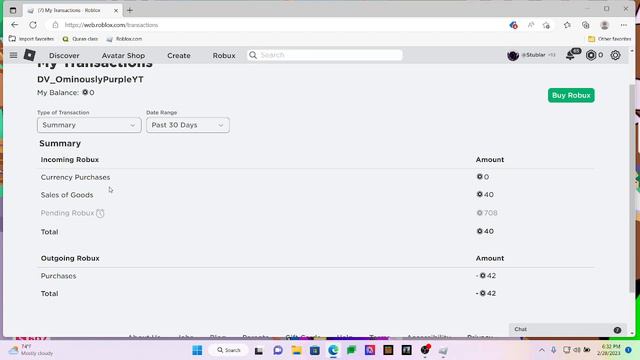Open the Chat app on taskbar
This screenshot has width=640, height=360.
(x=278, y=350)
